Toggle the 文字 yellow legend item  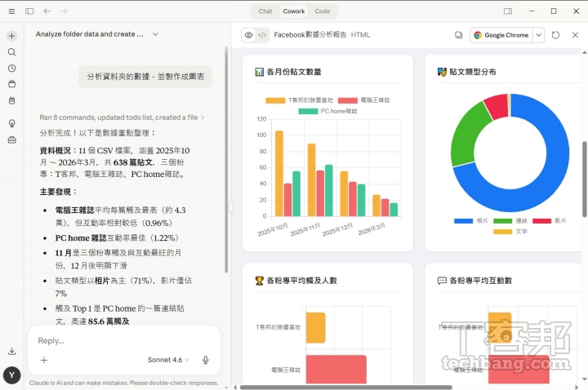[510, 232]
